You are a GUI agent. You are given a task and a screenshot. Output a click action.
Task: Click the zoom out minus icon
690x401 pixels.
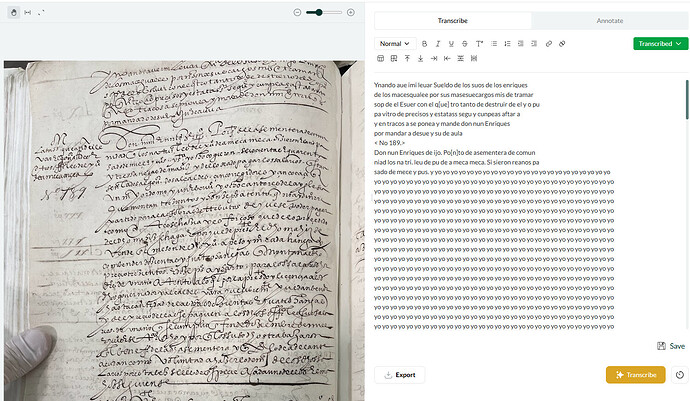[298, 12]
